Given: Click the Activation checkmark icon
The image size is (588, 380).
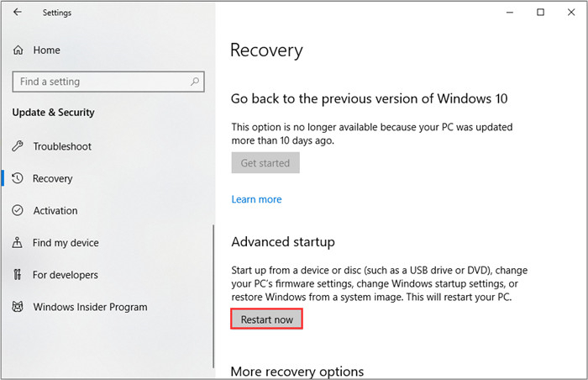Looking at the screenshot, I should point(18,210).
